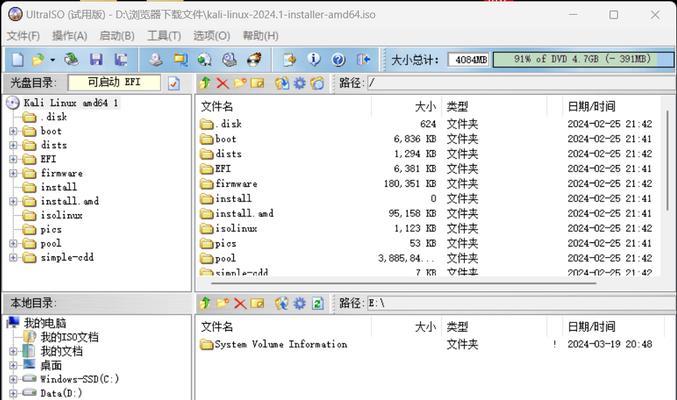Click the Compress ISO toolbar icon

180,59
